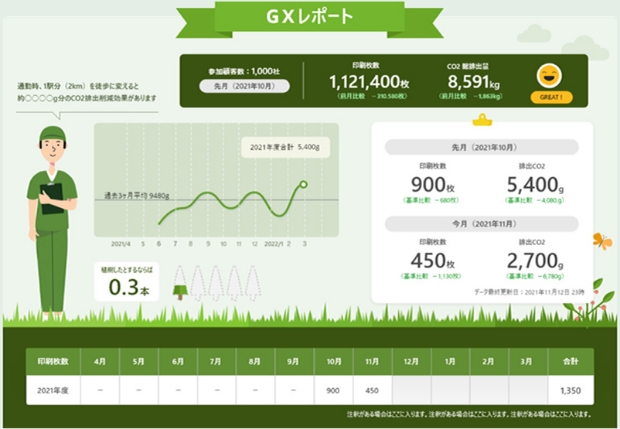Click the worker character in green uniform

[52, 221]
